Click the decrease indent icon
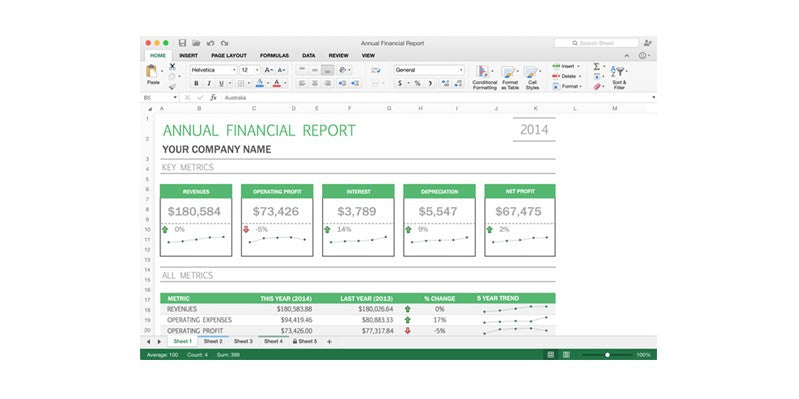The height and width of the screenshot is (399, 799). [342, 84]
